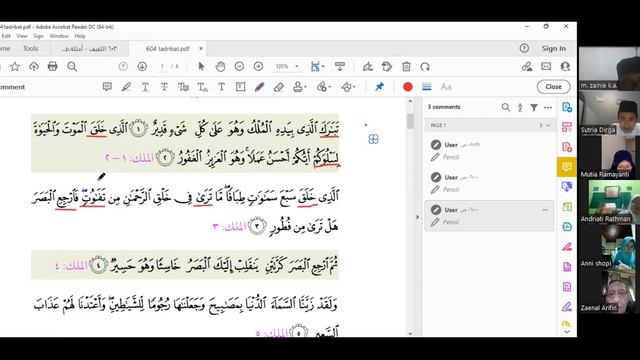
Task: Select the Highlight text tool
Action: [126, 87]
